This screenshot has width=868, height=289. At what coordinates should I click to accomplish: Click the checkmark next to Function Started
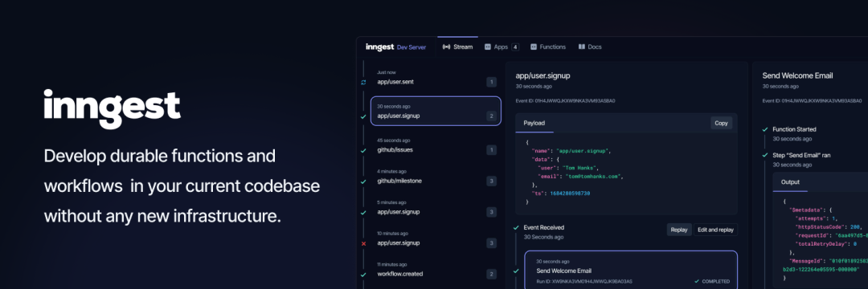click(766, 129)
